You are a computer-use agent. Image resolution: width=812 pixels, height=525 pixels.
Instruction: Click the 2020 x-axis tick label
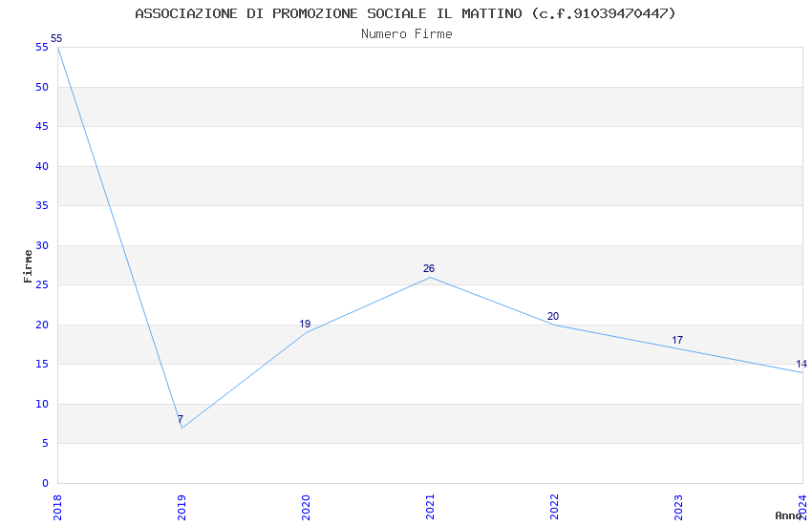[306, 508]
